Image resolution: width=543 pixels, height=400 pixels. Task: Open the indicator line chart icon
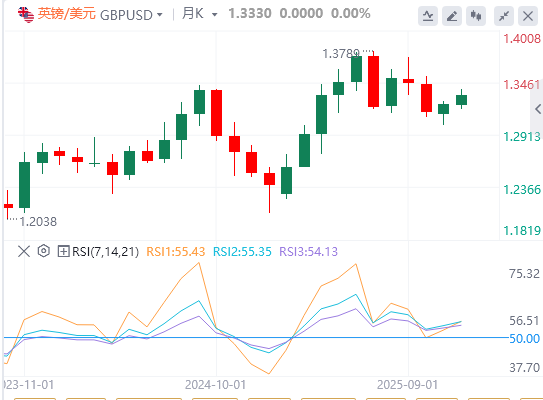428,16
